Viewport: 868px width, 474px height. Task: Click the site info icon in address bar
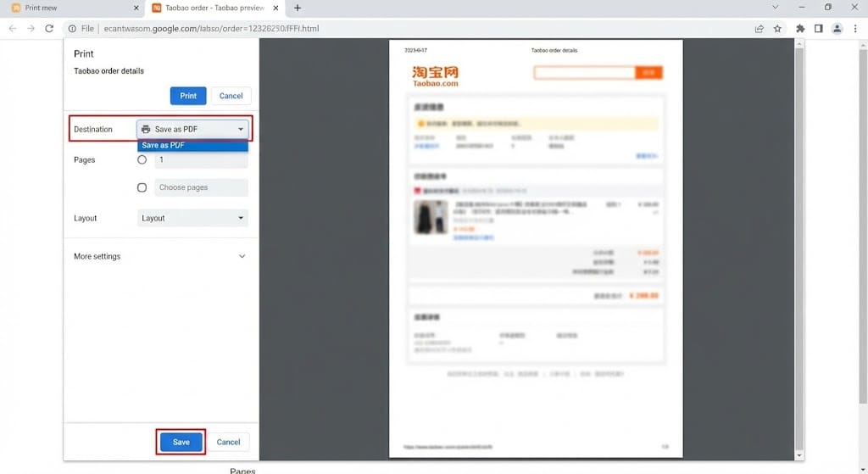pyautogui.click(x=72, y=28)
